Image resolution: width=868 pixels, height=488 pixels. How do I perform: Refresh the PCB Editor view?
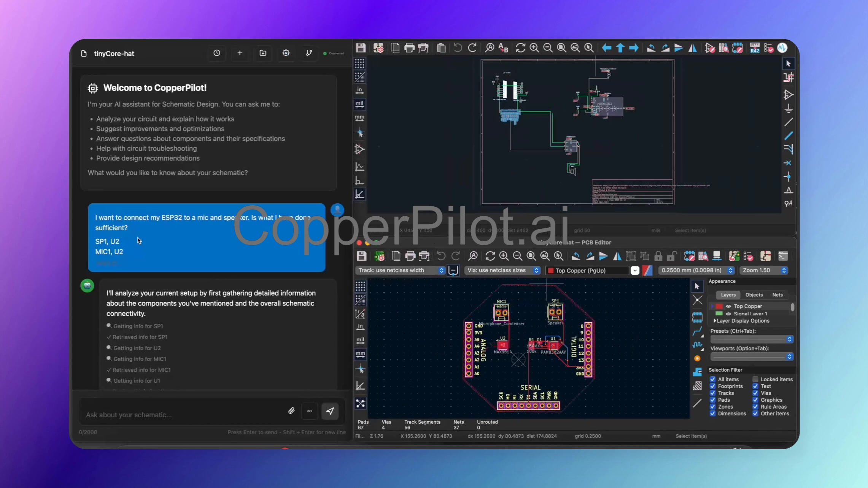pos(490,256)
